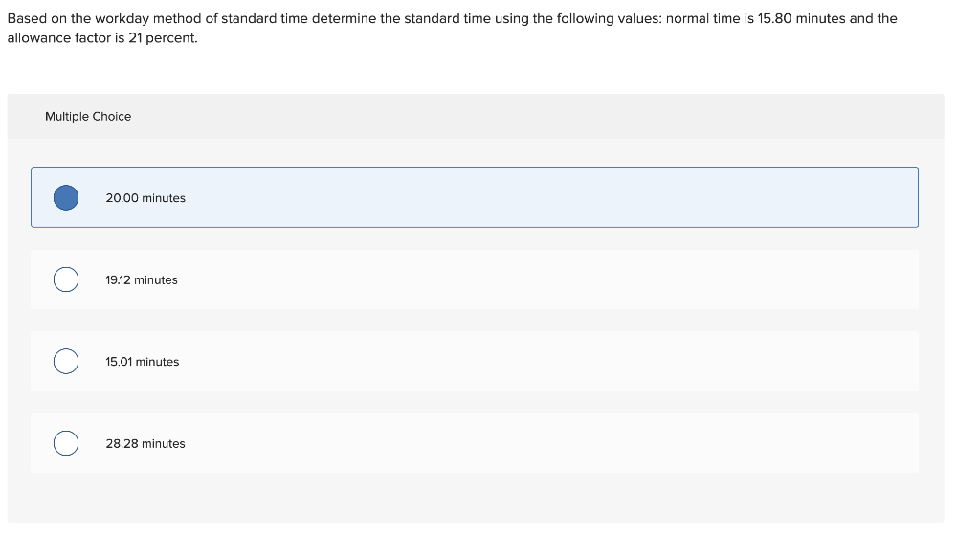Click the 15.01 minutes text label

142,362
